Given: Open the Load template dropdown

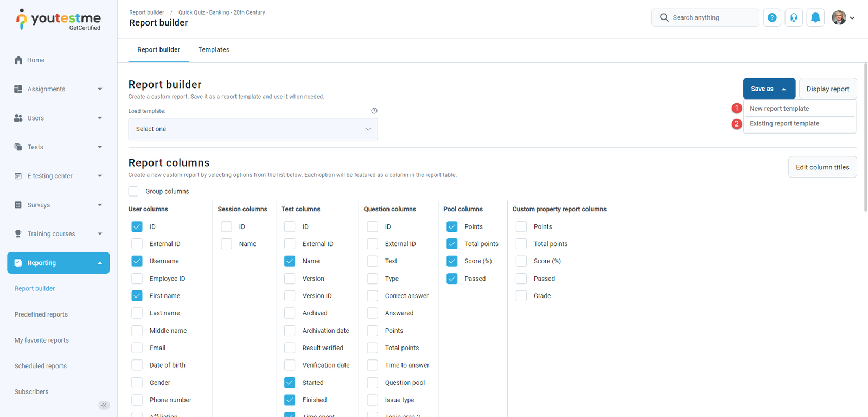Looking at the screenshot, I should coord(253,129).
